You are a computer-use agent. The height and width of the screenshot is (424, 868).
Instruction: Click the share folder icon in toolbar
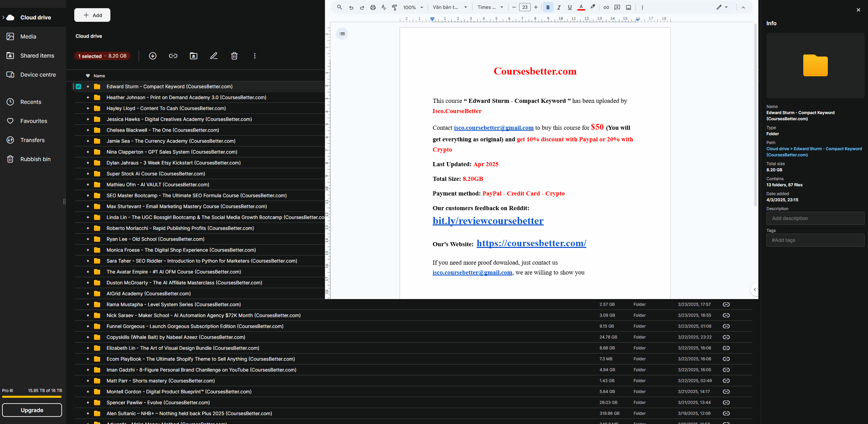tap(193, 56)
